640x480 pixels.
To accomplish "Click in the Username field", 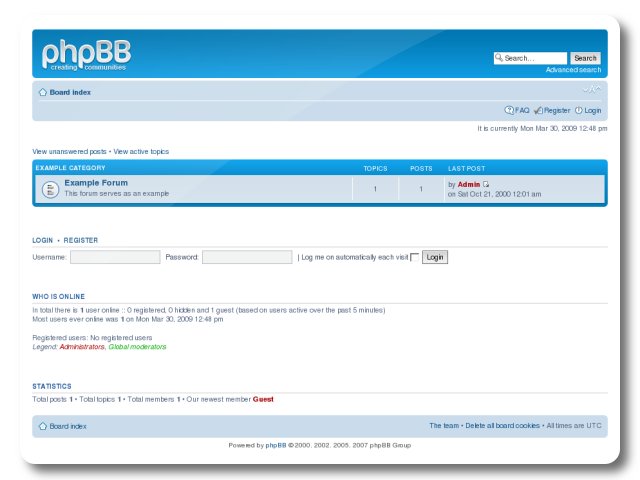I will tap(115, 257).
